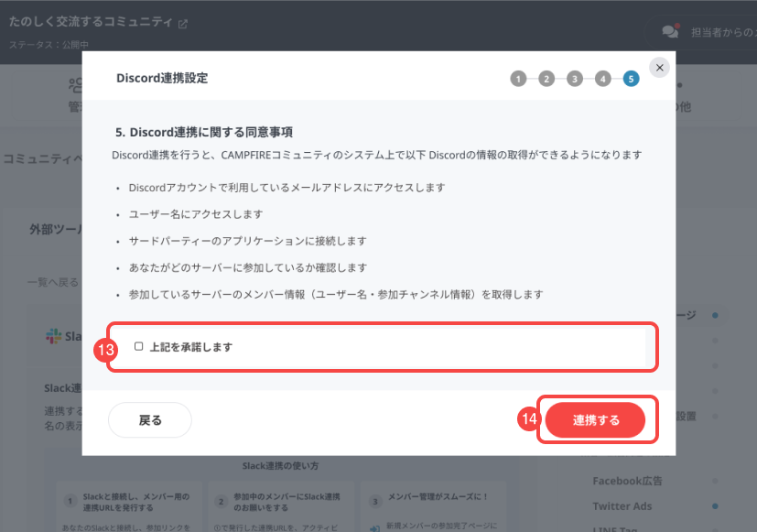Click the 戻る back button

[x=150, y=420]
